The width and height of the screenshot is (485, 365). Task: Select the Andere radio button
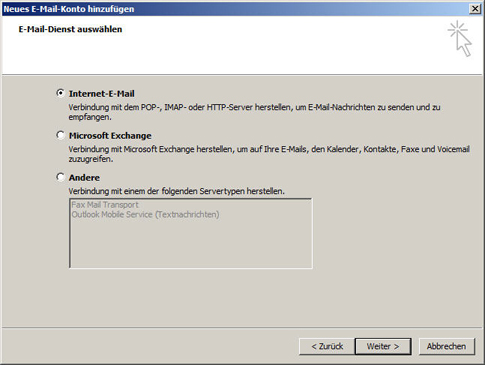pyautogui.click(x=60, y=177)
